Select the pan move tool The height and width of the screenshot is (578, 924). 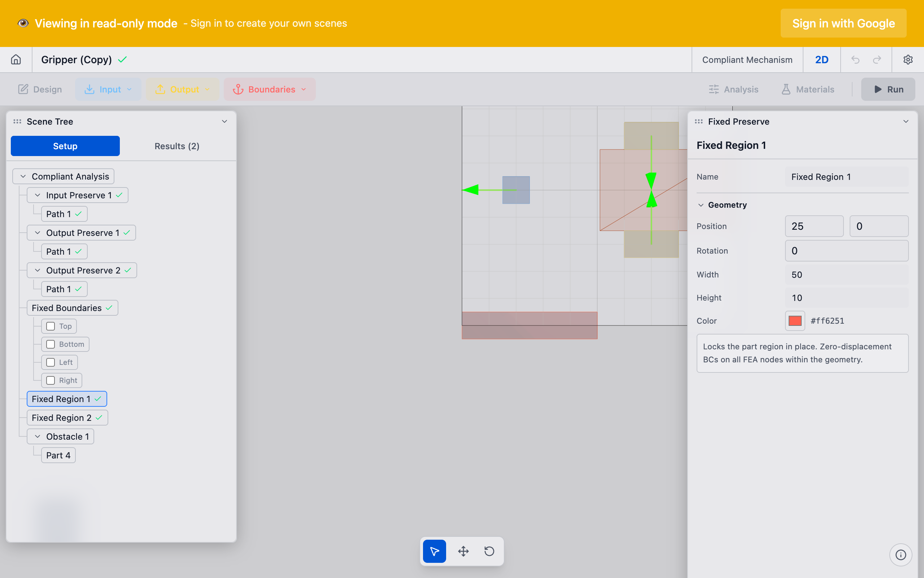click(463, 551)
